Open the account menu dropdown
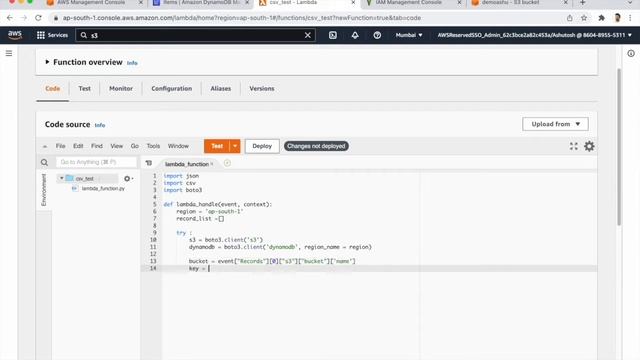 (534, 35)
